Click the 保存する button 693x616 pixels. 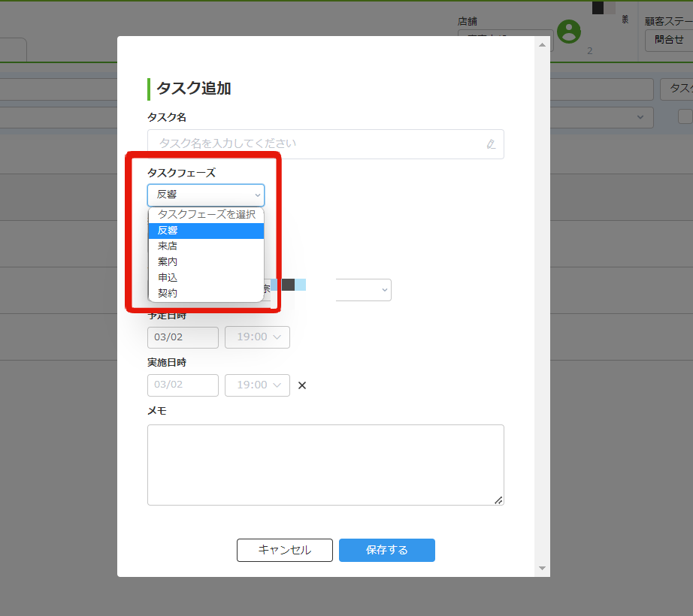click(x=387, y=550)
